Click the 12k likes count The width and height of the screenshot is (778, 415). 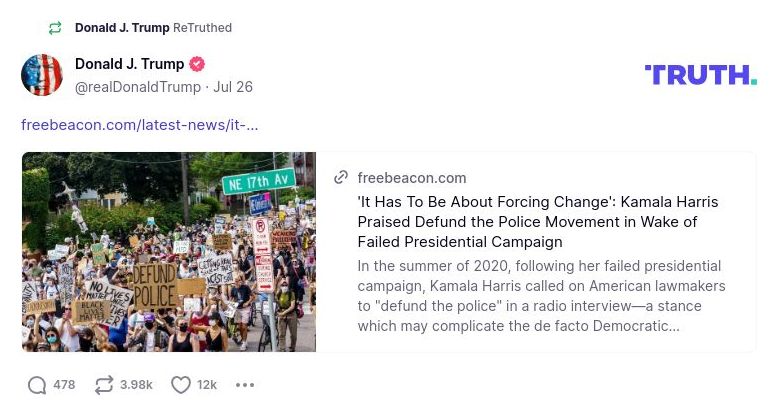coord(207,385)
